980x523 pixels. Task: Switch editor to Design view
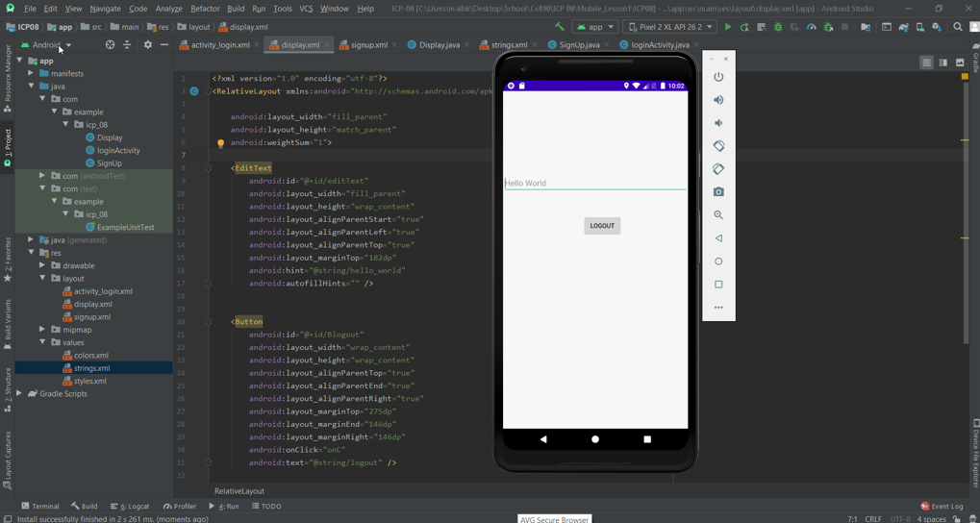(960, 62)
